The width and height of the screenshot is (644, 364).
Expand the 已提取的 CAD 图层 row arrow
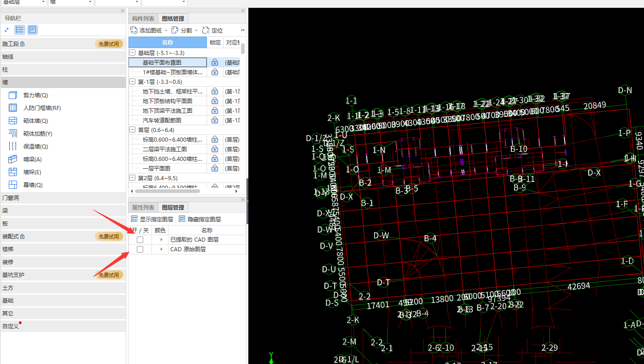[161, 240]
